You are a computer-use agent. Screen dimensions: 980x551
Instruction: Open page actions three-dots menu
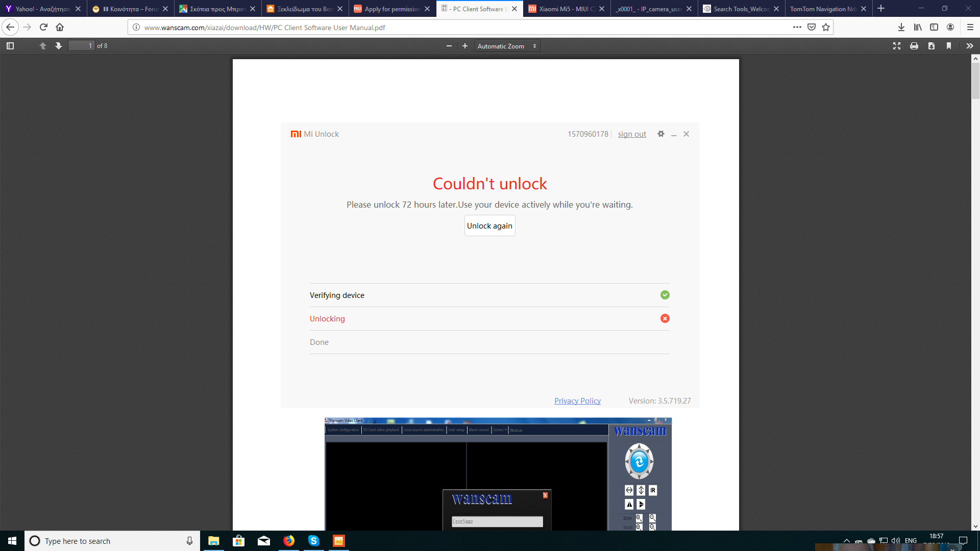[x=797, y=28]
